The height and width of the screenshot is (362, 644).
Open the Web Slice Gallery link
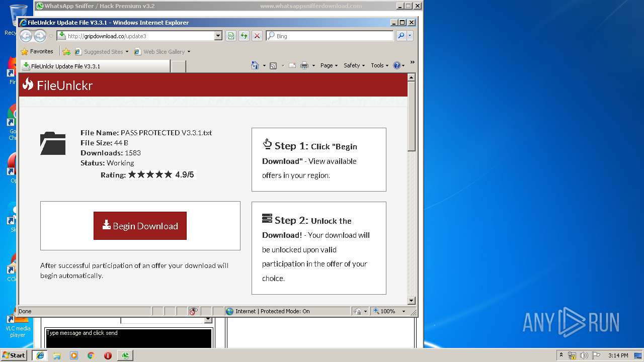click(x=162, y=51)
